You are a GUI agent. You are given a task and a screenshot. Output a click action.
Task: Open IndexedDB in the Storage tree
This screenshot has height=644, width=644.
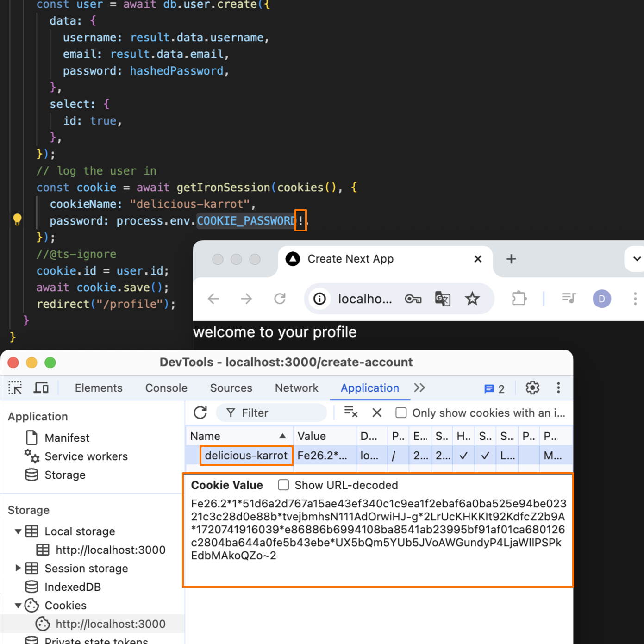point(73,587)
